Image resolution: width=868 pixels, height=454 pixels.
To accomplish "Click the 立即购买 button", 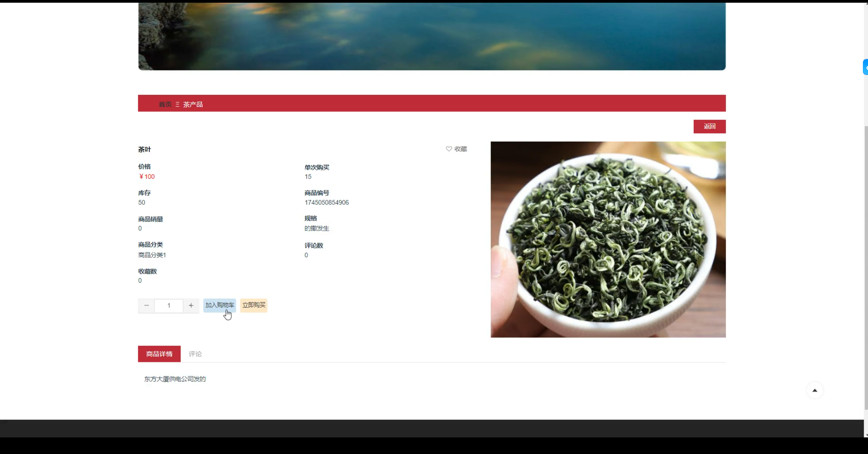I will tap(254, 305).
